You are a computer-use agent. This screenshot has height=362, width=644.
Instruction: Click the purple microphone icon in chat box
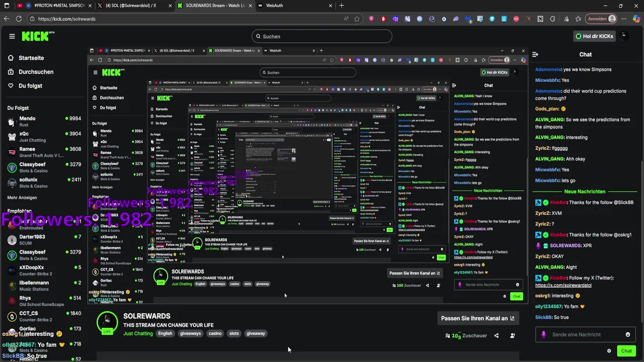543,334
